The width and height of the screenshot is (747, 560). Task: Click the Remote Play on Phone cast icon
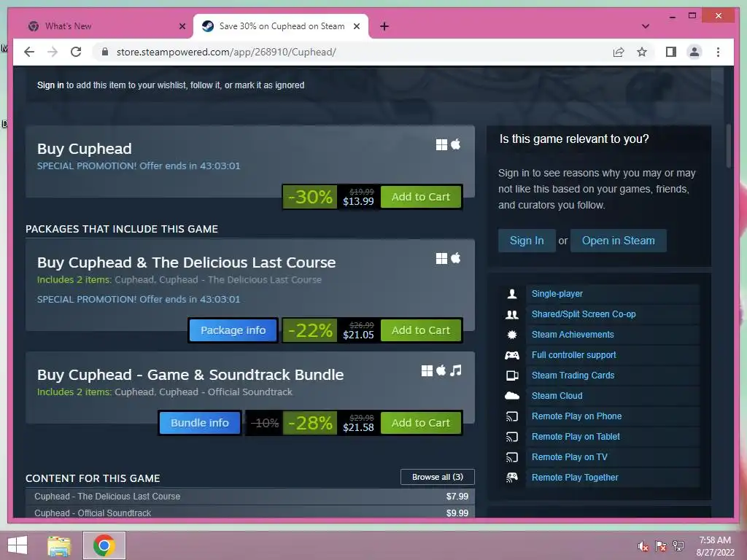512,416
